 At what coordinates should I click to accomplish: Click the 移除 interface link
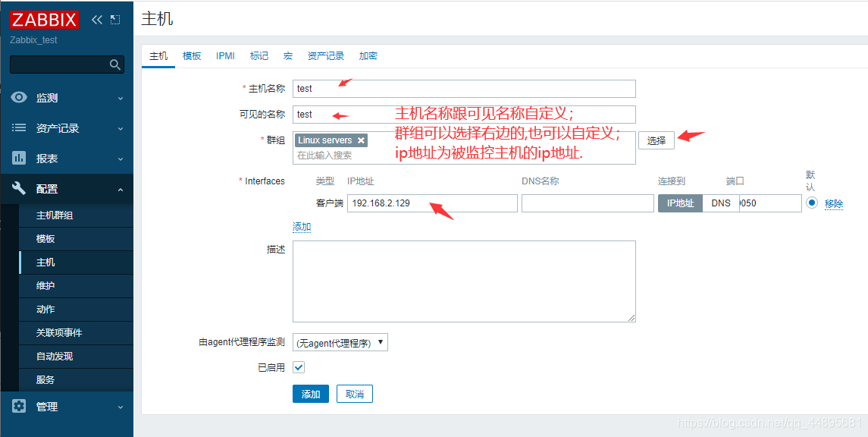(834, 203)
